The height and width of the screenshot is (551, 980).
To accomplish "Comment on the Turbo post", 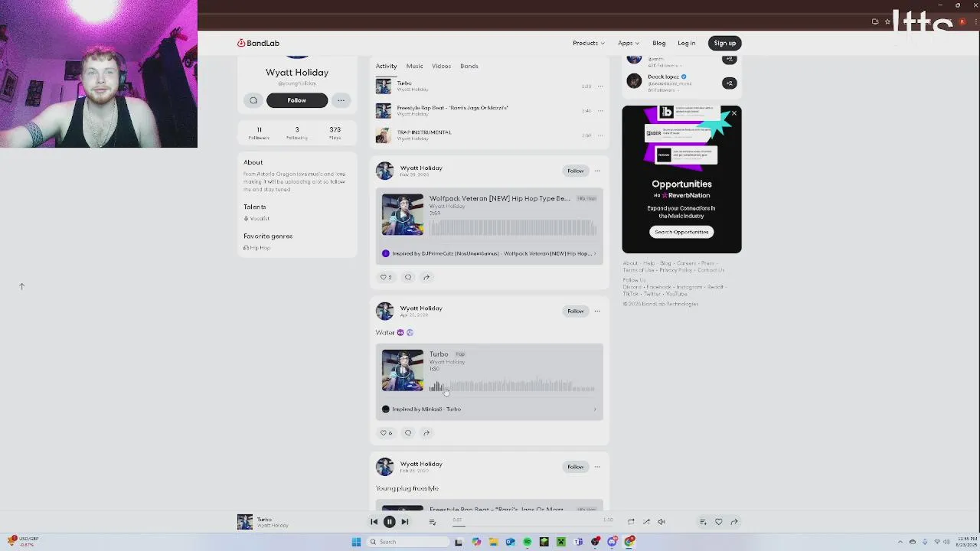I will 408,433.
